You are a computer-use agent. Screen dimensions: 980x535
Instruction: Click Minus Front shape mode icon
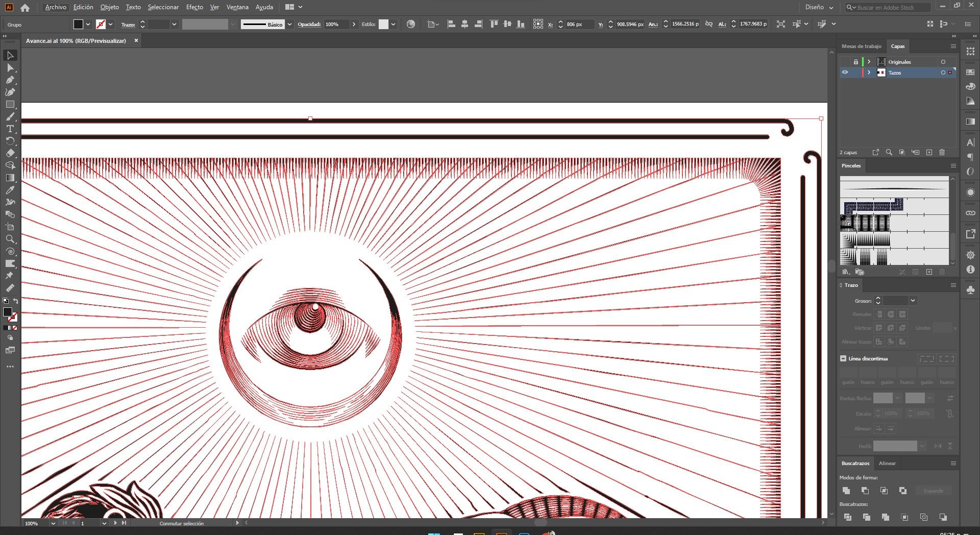pos(865,491)
